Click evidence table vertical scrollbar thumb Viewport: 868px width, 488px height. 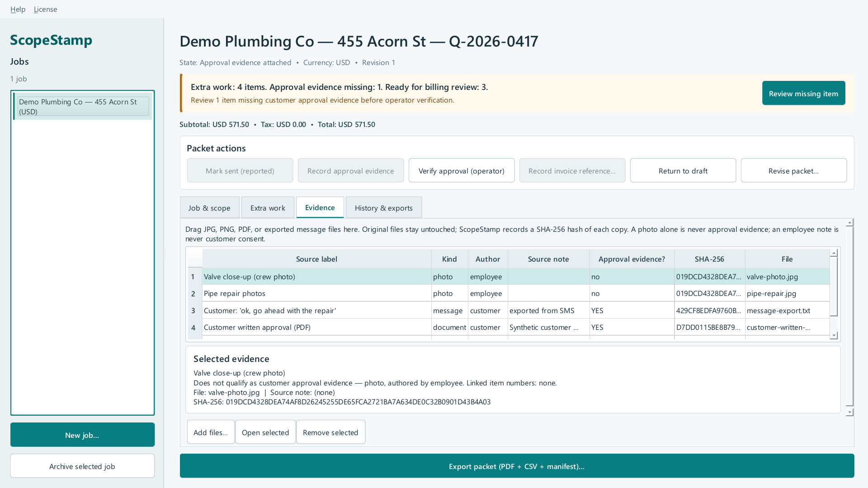pyautogui.click(x=834, y=286)
